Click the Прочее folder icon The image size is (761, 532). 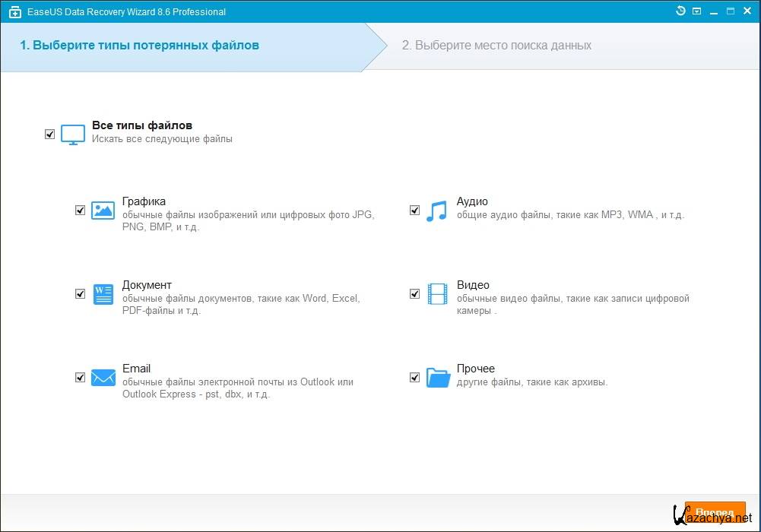(x=438, y=377)
